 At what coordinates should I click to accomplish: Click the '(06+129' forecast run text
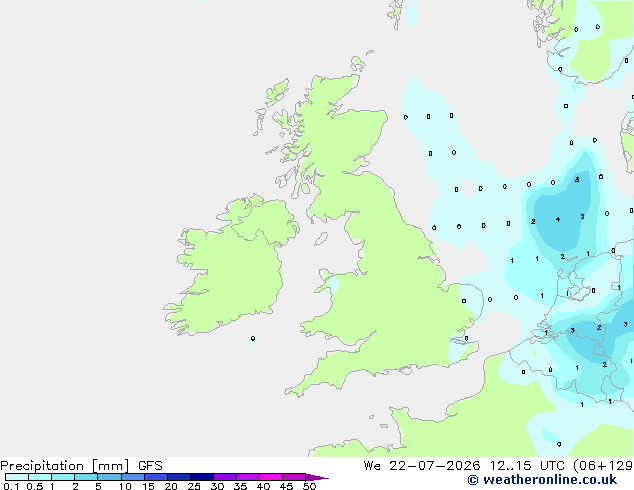[603, 466]
